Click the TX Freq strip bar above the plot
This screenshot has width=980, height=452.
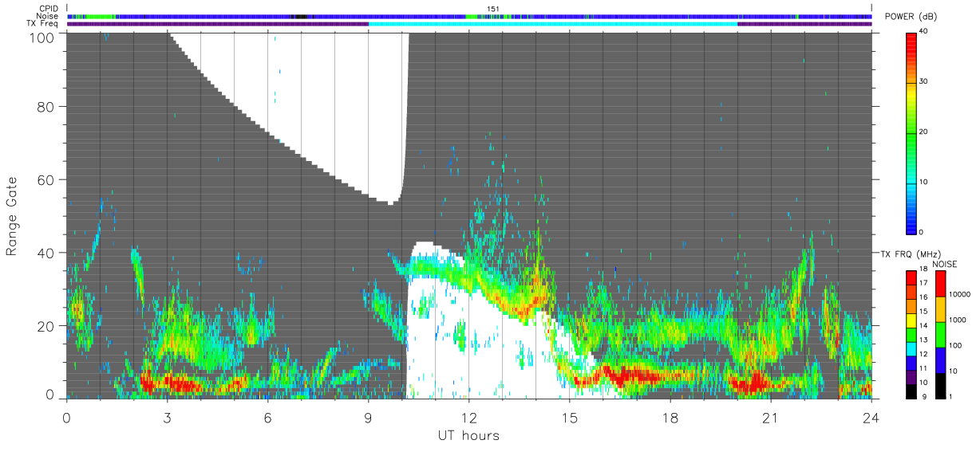coord(469,24)
